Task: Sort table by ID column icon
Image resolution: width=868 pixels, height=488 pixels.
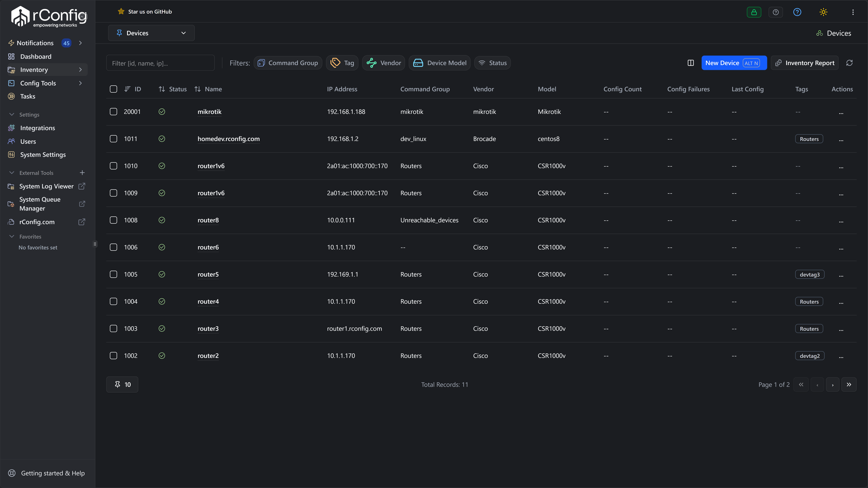Action: [127, 89]
